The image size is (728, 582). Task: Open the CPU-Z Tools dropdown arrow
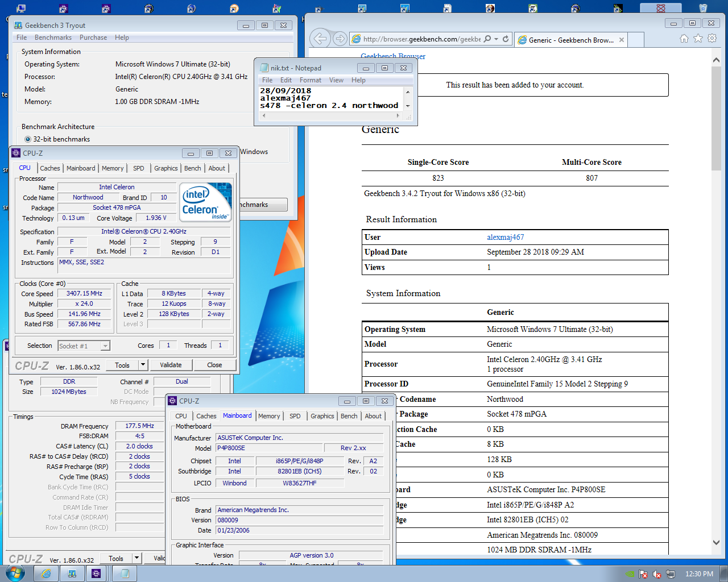click(143, 365)
